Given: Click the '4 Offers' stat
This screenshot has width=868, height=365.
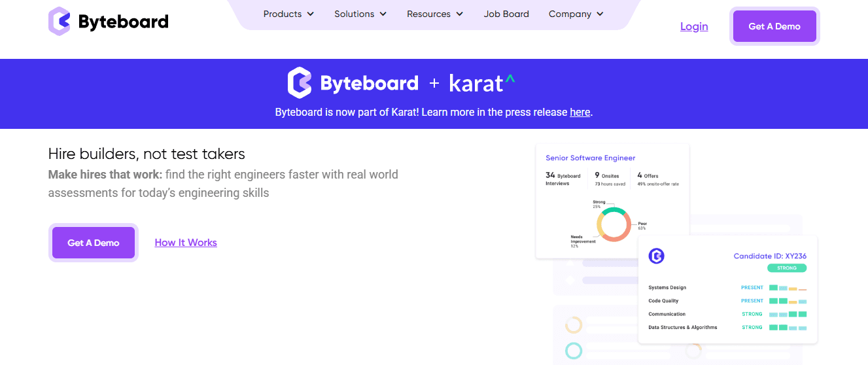Looking at the screenshot, I should coord(658,179).
